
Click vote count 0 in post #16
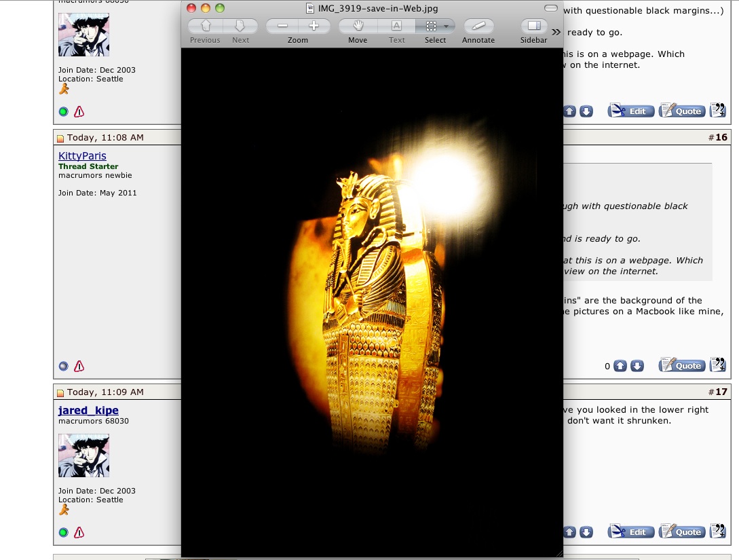607,367
